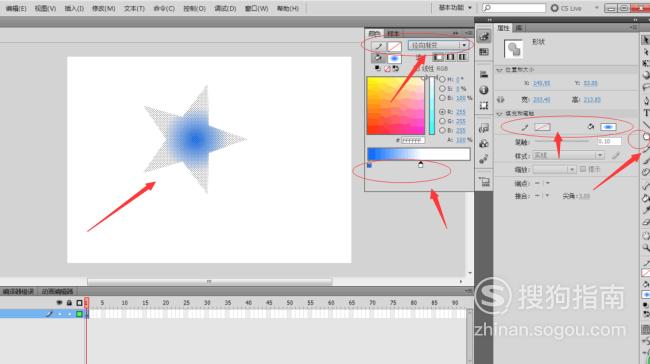Open the Color panel dock icon
This screenshot has width=650, height=364.
[x=484, y=37]
